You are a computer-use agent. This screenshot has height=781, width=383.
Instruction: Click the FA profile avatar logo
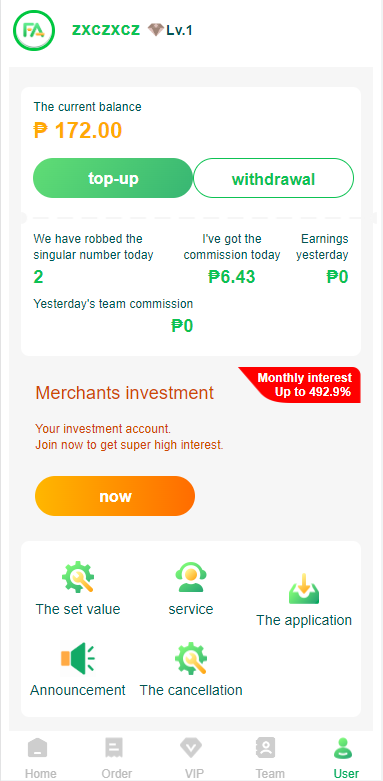point(33,30)
